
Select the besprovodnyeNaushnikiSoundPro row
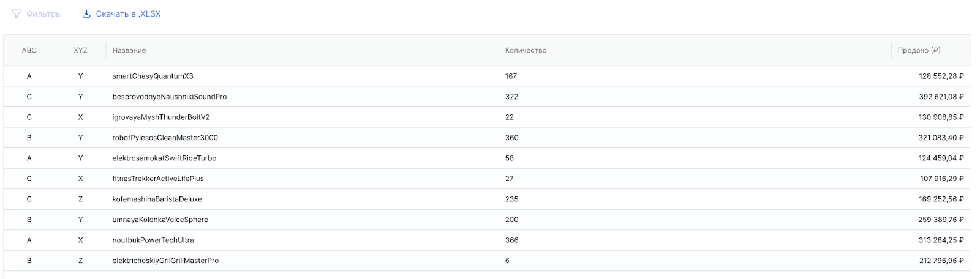click(170, 97)
